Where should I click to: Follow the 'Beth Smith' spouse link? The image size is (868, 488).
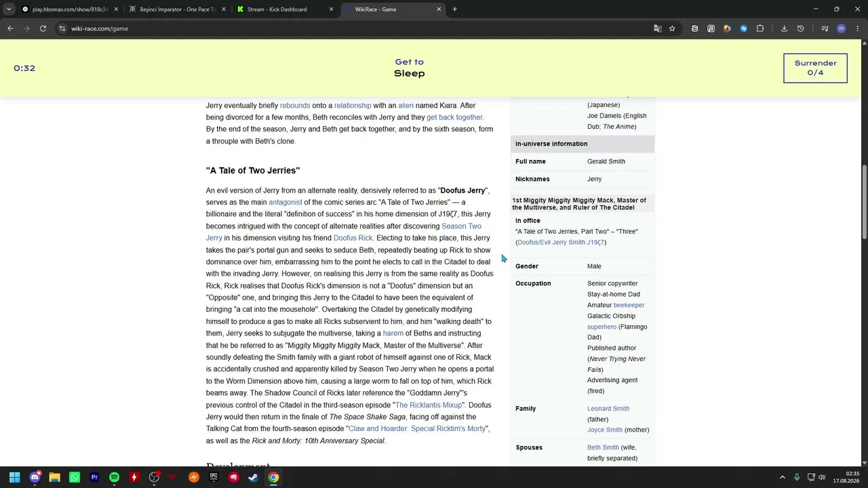[x=603, y=447]
